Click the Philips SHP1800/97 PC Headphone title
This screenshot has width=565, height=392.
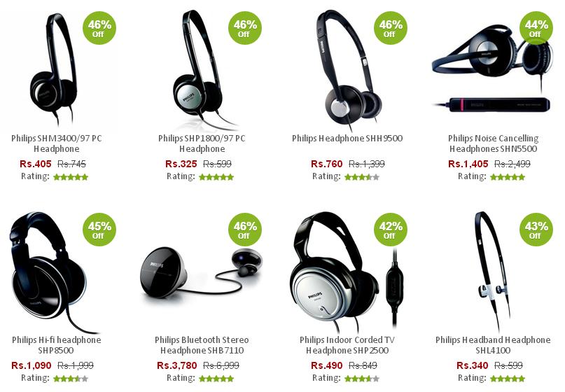pos(202,143)
